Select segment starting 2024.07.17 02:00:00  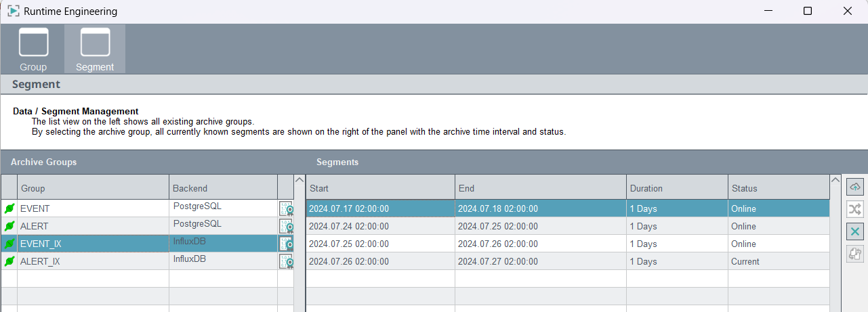(x=568, y=208)
